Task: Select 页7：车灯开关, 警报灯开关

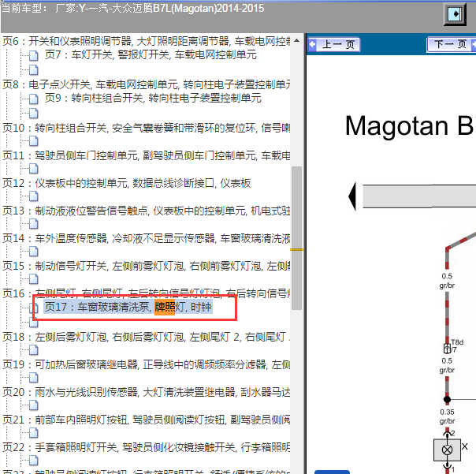Action: [151, 55]
